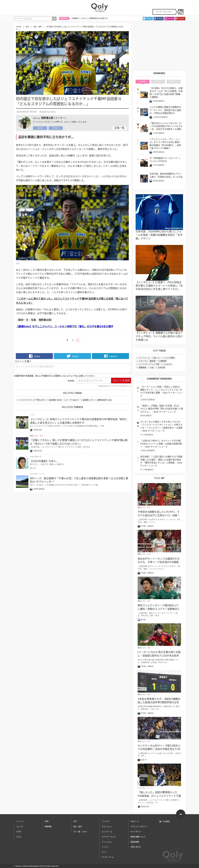Open the PICK UP いわきFC vs 水戸 thumbnail

(x=159, y=494)
